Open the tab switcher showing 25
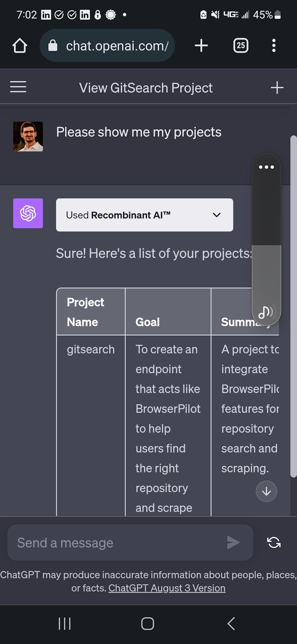This screenshot has width=297, height=644. click(x=241, y=46)
